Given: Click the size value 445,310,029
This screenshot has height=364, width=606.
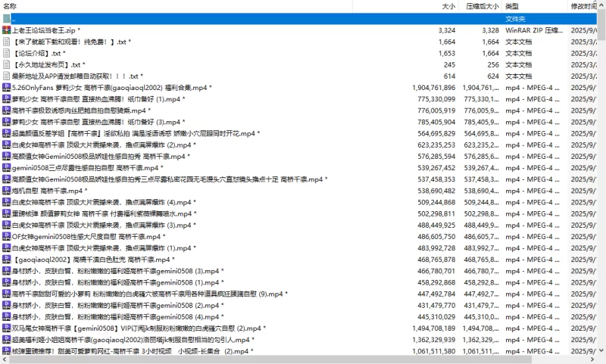Looking at the screenshot, I should click(x=436, y=317).
